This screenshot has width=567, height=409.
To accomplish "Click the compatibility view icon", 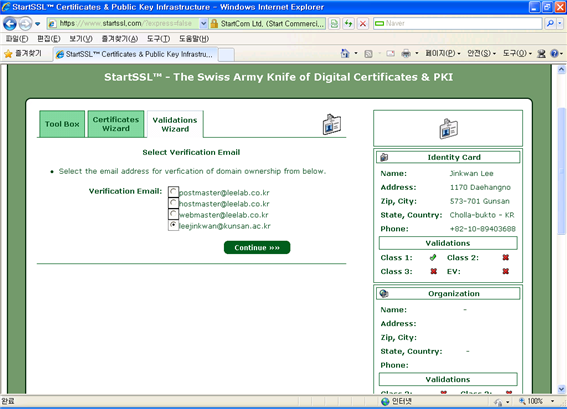I will click(x=334, y=24).
